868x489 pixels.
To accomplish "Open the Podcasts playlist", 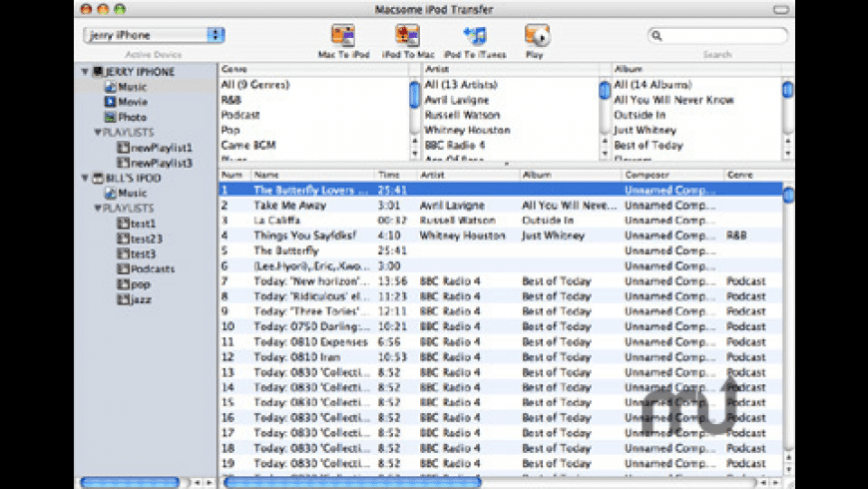I will [153, 269].
